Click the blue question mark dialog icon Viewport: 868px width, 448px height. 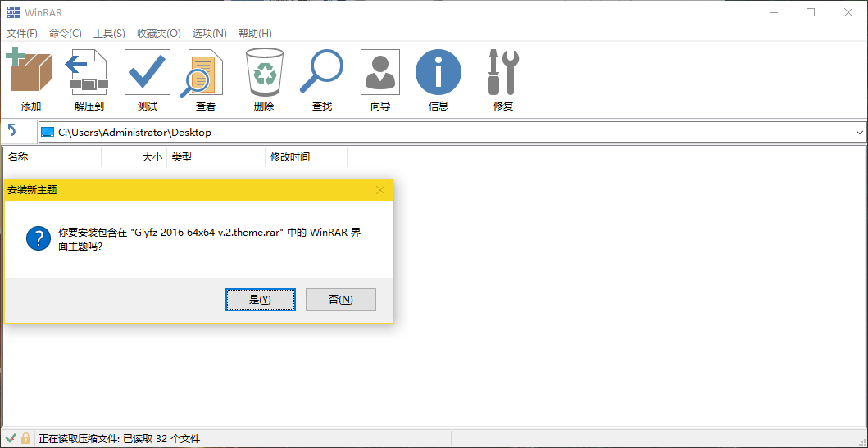point(39,239)
